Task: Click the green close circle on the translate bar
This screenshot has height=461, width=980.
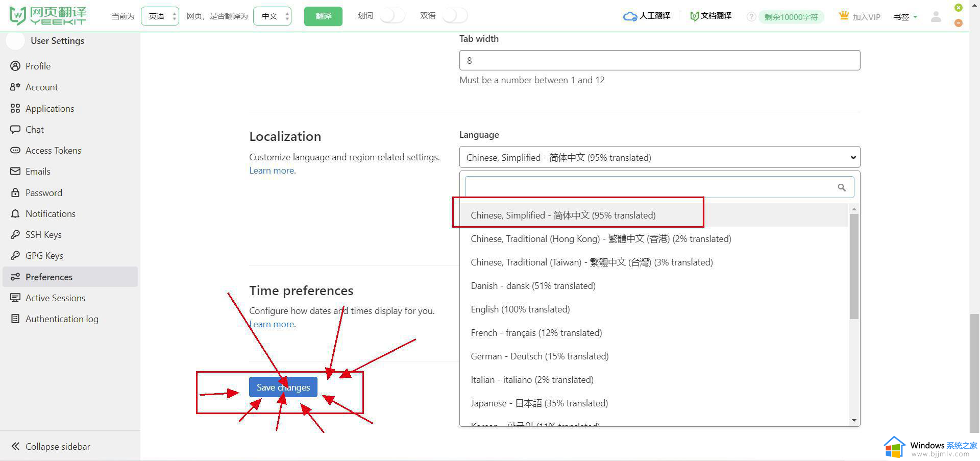Action: click(x=959, y=8)
